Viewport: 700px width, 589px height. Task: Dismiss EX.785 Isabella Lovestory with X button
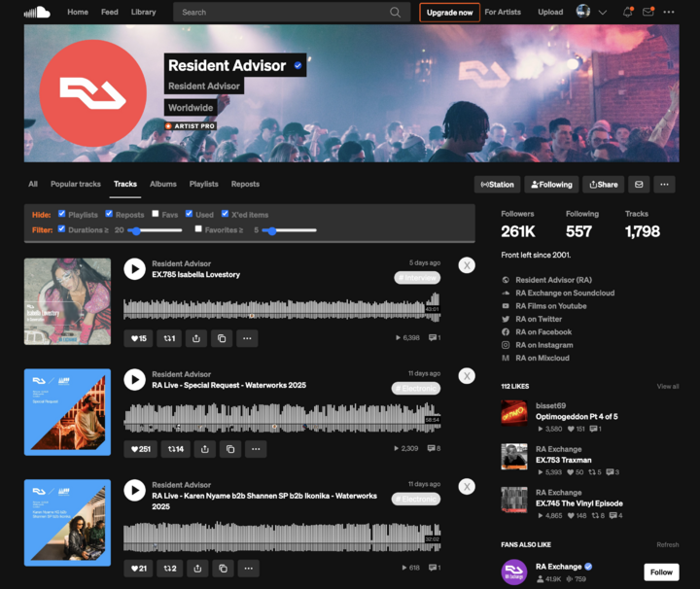coord(467,265)
